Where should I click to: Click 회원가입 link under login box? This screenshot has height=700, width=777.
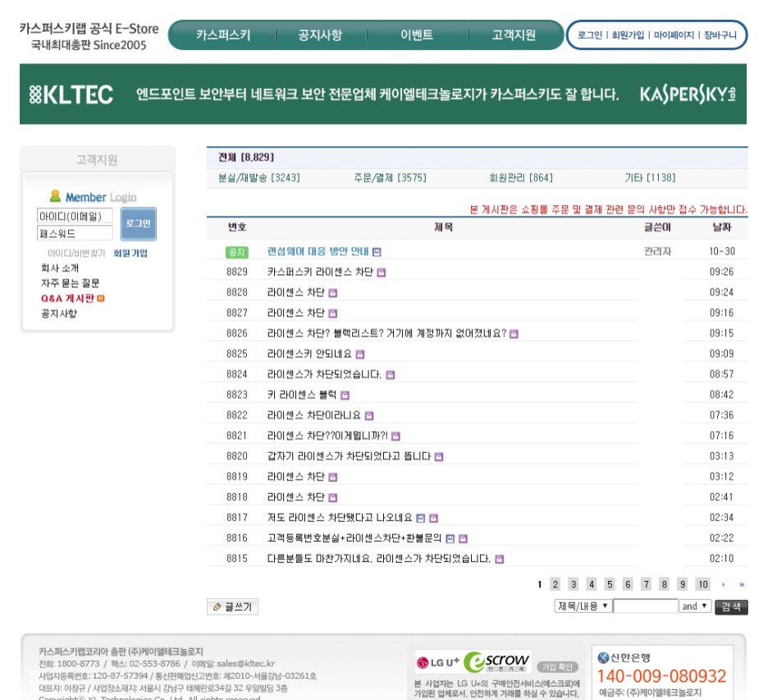click(x=130, y=254)
